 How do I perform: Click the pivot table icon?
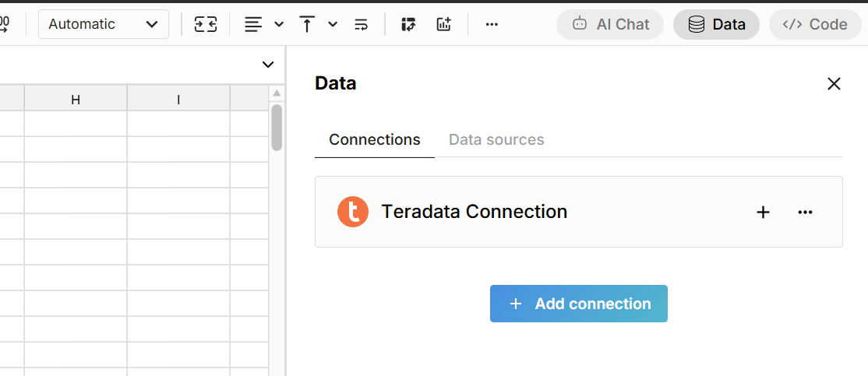tap(409, 24)
